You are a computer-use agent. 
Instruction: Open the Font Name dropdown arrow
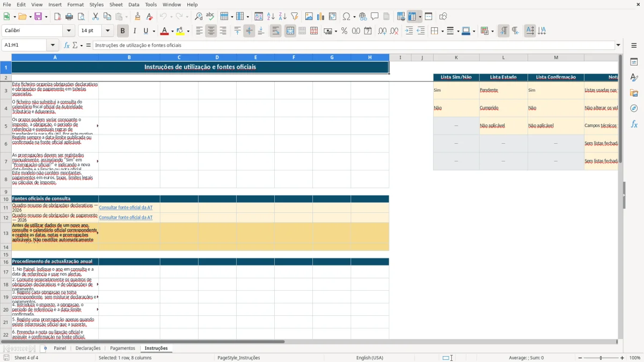[68, 31]
